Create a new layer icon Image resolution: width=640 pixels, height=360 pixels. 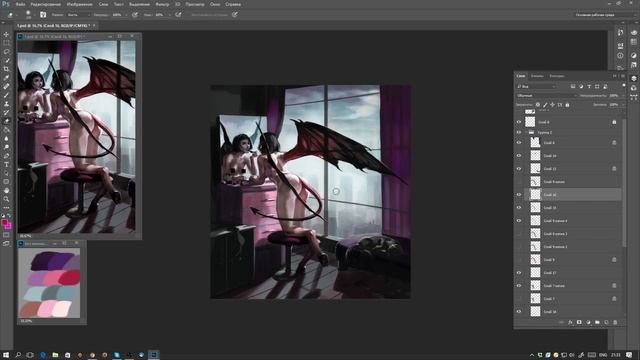(x=606, y=322)
